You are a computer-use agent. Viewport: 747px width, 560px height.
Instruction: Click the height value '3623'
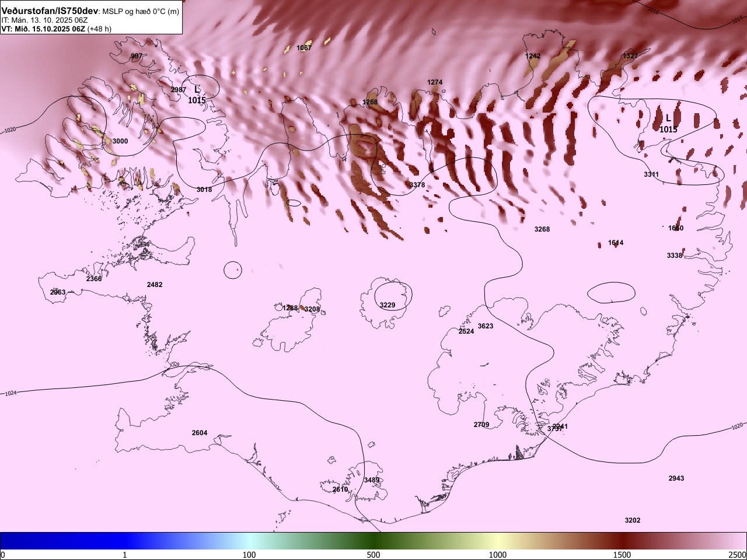(486, 326)
